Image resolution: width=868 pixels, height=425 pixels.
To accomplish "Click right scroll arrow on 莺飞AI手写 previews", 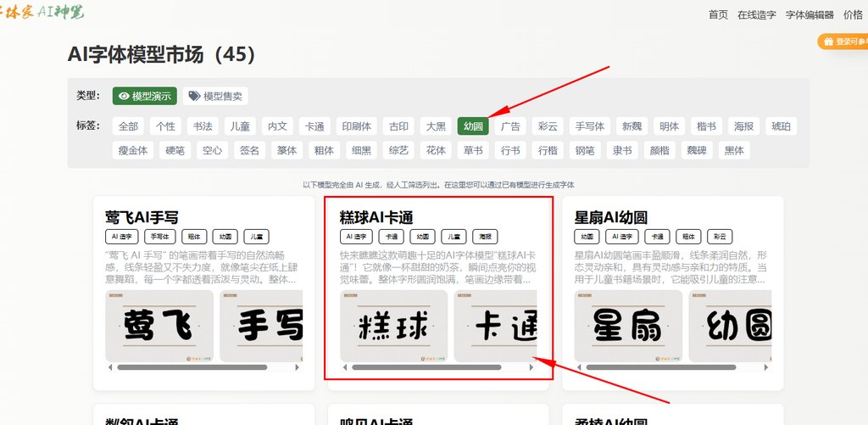I will [x=298, y=367].
